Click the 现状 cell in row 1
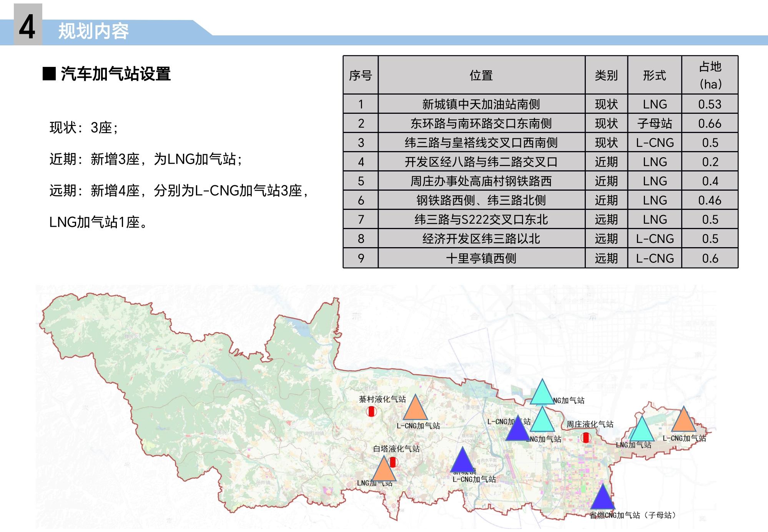 point(606,104)
